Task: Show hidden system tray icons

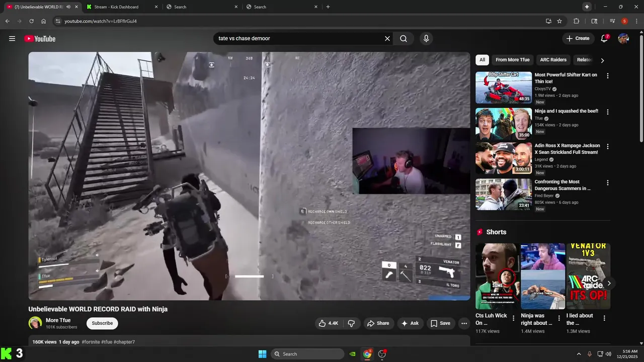Action: (579, 354)
